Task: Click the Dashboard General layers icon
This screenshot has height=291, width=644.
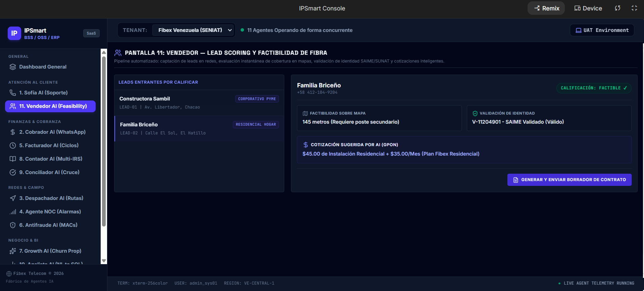Action: [13, 67]
